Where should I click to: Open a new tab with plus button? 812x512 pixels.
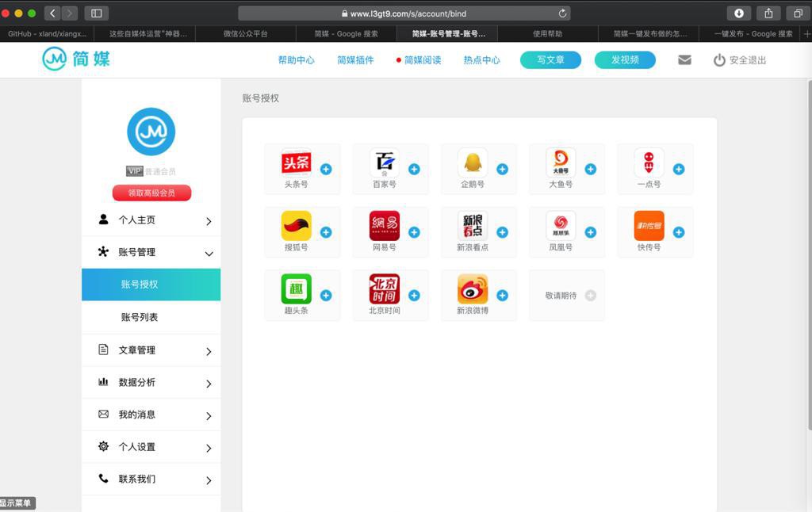pyautogui.click(x=806, y=33)
